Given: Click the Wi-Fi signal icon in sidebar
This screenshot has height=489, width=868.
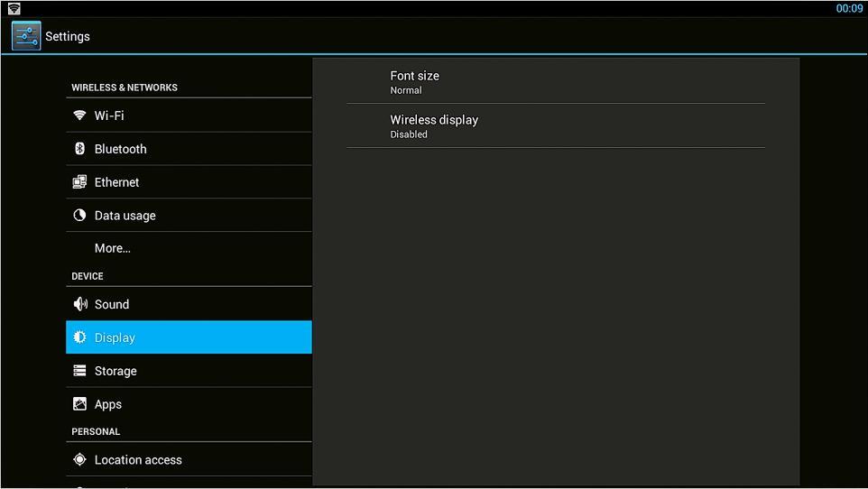Looking at the screenshot, I should click(79, 115).
